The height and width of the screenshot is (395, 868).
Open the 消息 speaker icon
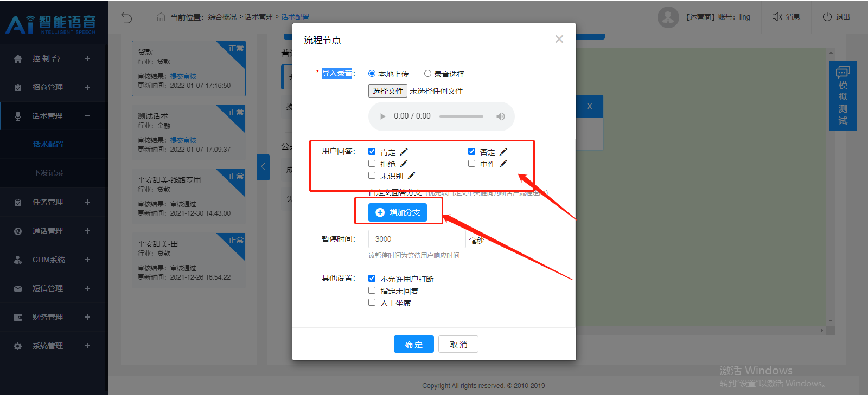777,17
